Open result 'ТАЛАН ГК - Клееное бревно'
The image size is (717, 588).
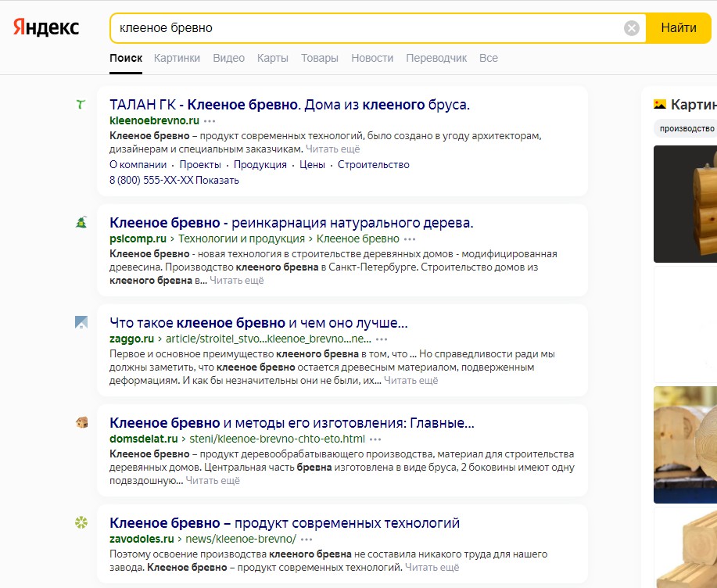pyautogui.click(x=289, y=105)
